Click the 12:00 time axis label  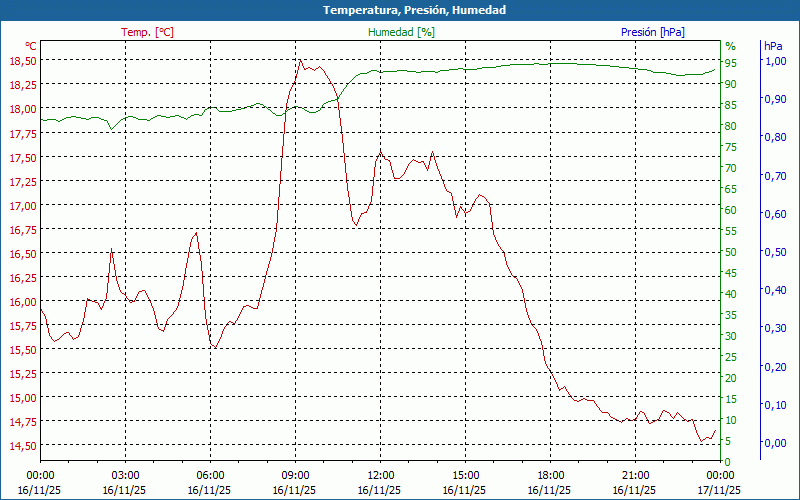[380, 475]
